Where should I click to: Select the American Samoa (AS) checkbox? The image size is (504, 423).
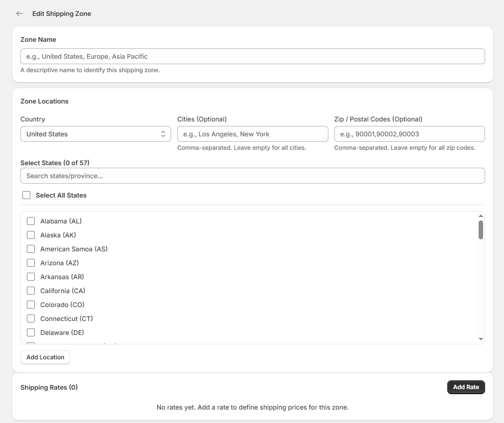(x=31, y=249)
